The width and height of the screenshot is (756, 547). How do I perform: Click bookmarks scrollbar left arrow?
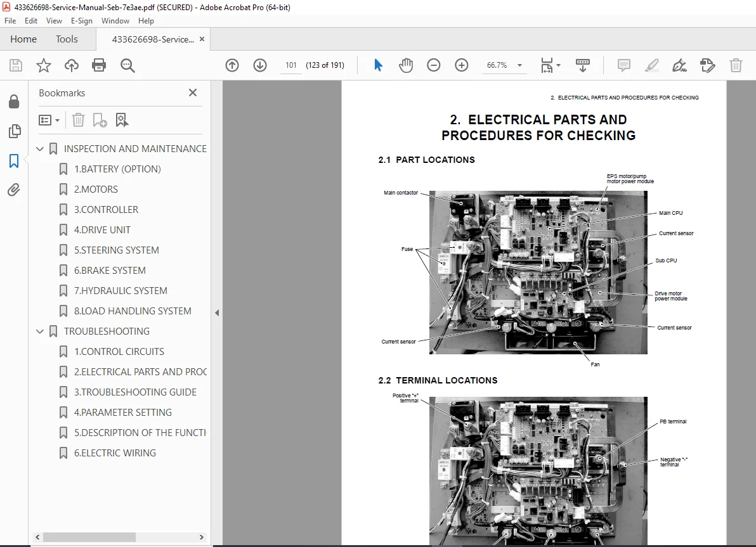[37, 537]
